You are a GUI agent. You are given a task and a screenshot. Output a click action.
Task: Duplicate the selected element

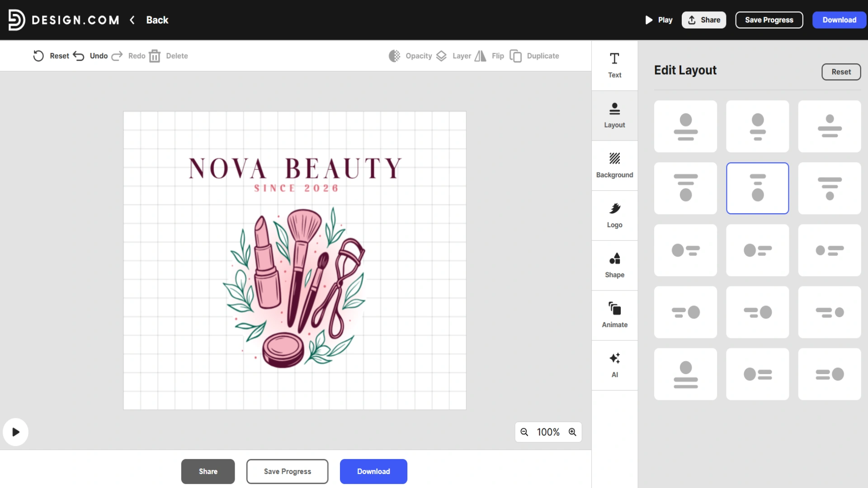(x=534, y=56)
